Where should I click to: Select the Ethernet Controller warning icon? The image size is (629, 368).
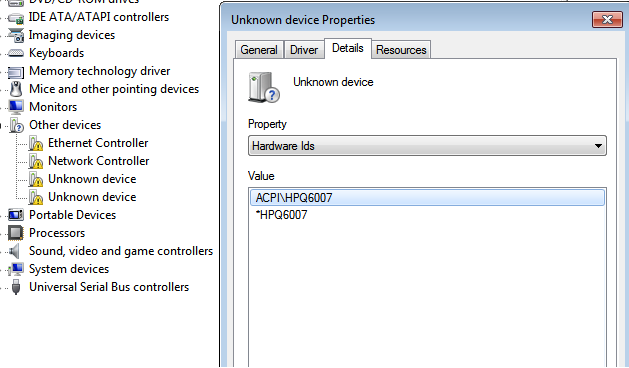coord(36,143)
